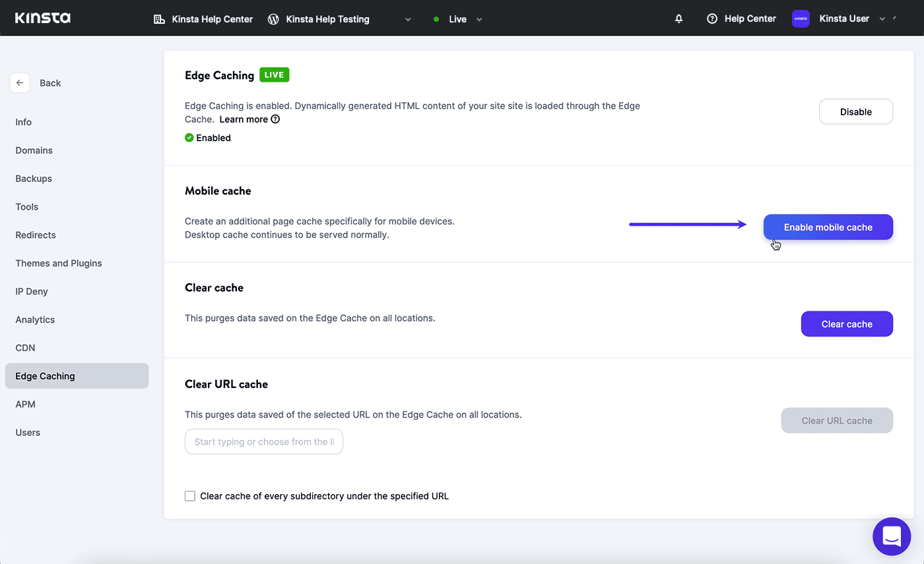This screenshot has width=924, height=564.
Task: Check clear cache of every subdirectory
Action: coord(190,495)
